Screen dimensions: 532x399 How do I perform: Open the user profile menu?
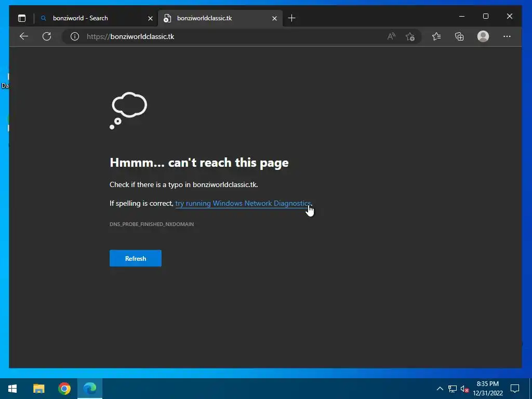[x=483, y=36]
